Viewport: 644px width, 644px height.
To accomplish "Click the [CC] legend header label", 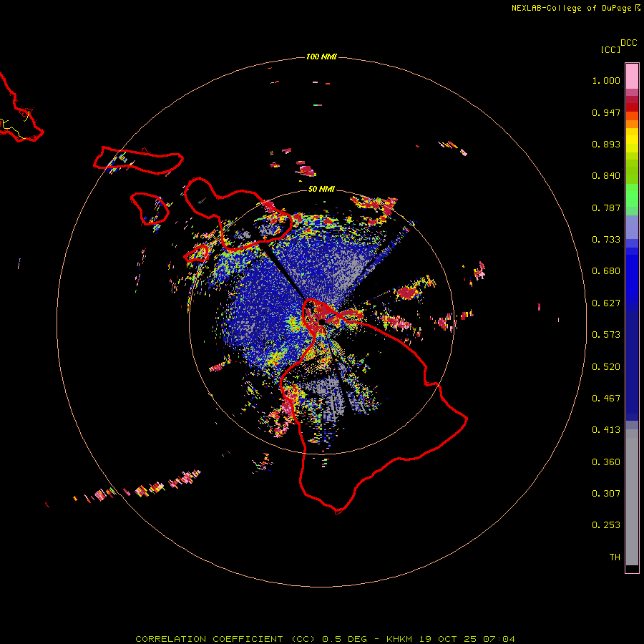I will point(610,49).
